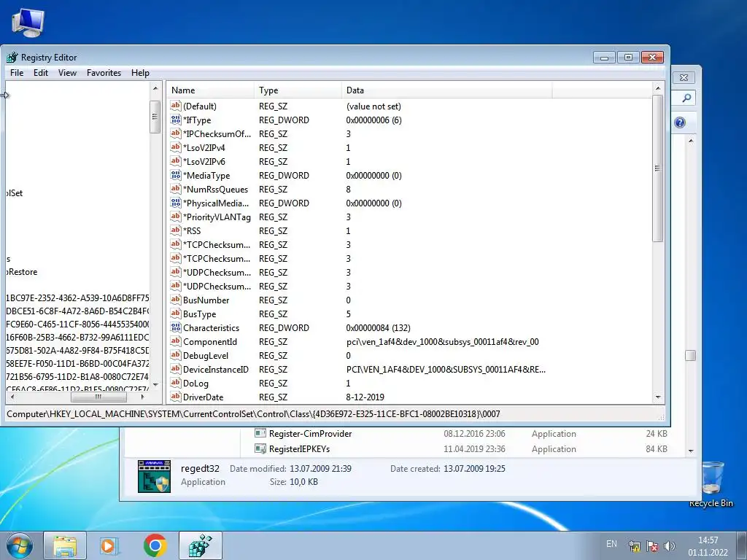Select the DriverDate value icon
The image size is (747, 560).
click(175, 396)
